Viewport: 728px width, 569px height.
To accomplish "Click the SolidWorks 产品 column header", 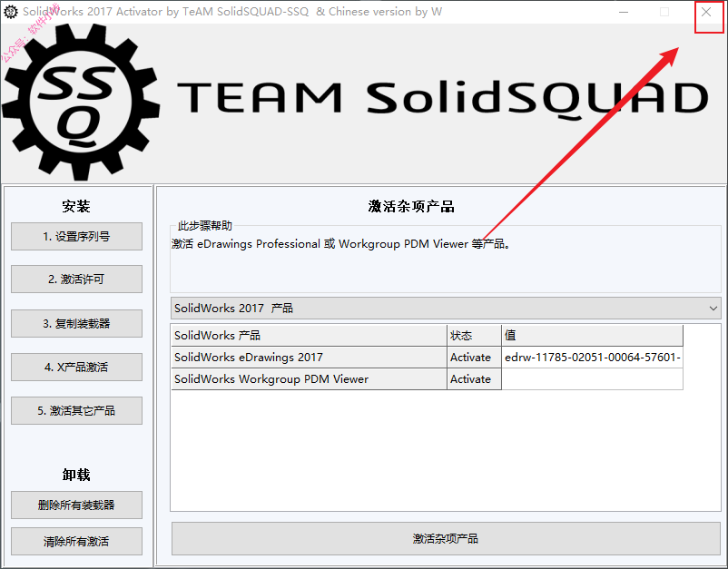I will (x=309, y=336).
